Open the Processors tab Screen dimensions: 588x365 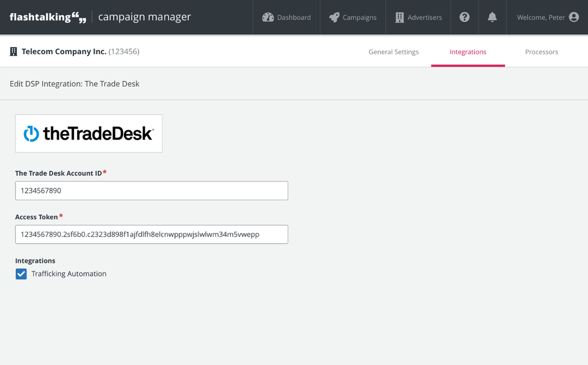[x=542, y=52]
